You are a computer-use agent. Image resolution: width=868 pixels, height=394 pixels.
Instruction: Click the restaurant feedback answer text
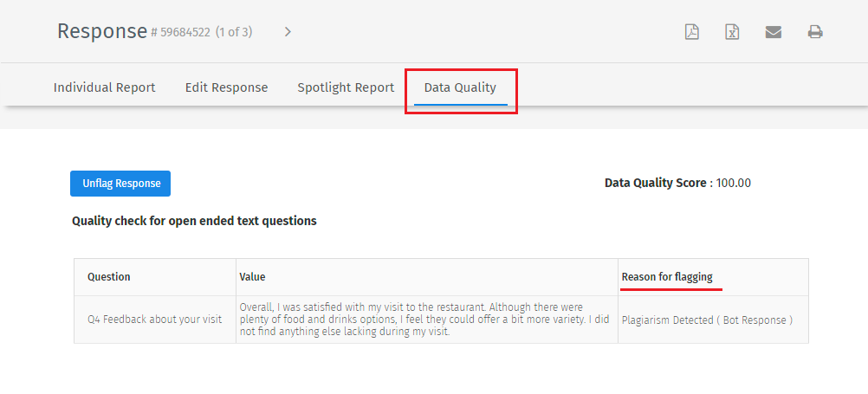424,320
